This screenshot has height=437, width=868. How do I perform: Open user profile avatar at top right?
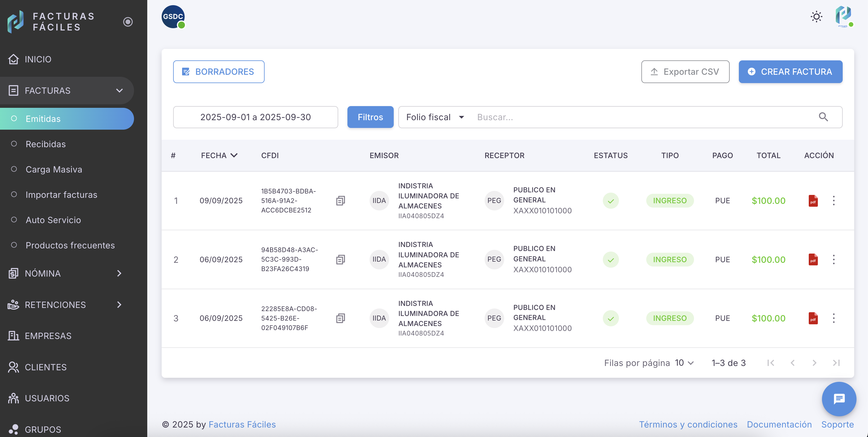click(843, 16)
